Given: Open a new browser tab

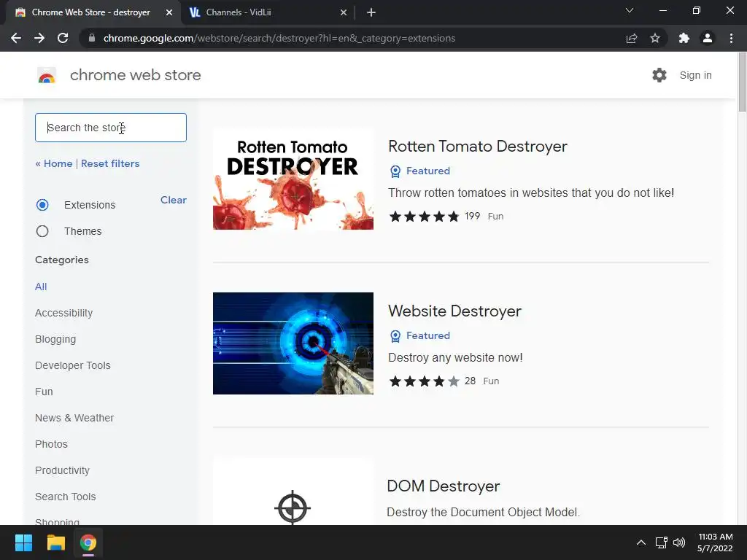Looking at the screenshot, I should tap(371, 12).
